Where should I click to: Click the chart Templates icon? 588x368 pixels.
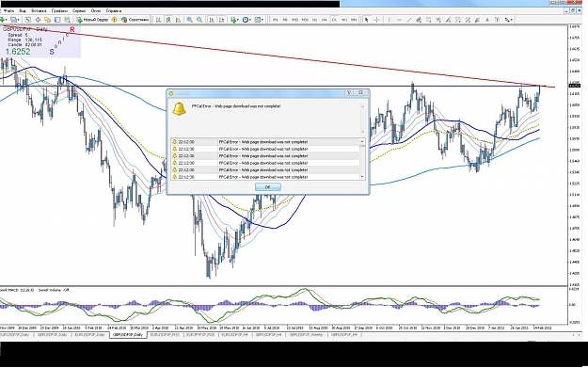point(258,20)
